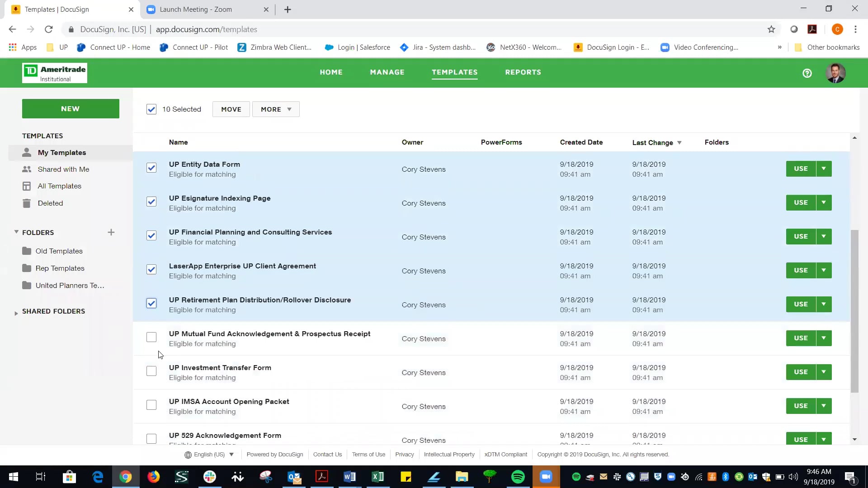Select the My Templates sidebar icon
This screenshot has width=868, height=488.
coord(27,152)
